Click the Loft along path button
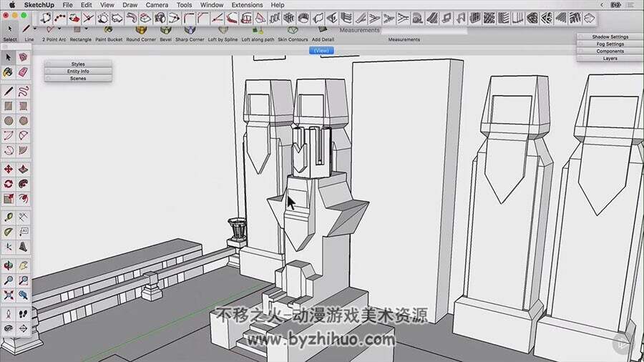 click(258, 34)
